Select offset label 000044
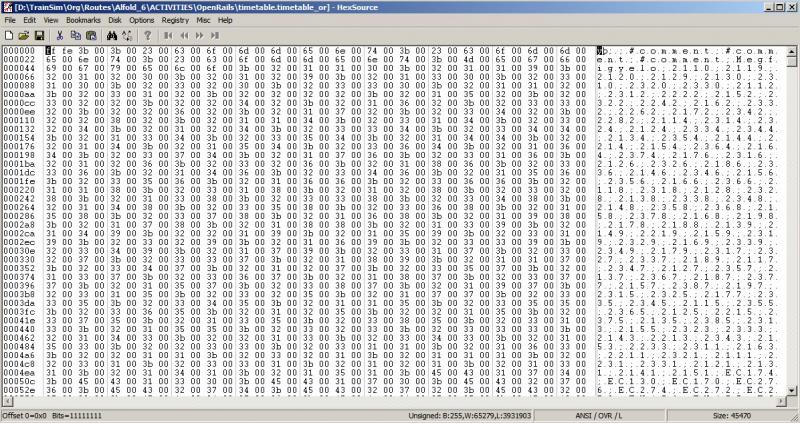Image resolution: width=800 pixels, height=423 pixels. (x=19, y=68)
